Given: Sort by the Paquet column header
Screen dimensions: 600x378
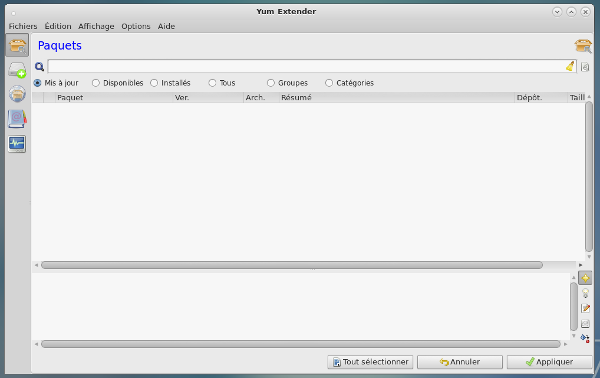Looking at the screenshot, I should tap(114, 98).
